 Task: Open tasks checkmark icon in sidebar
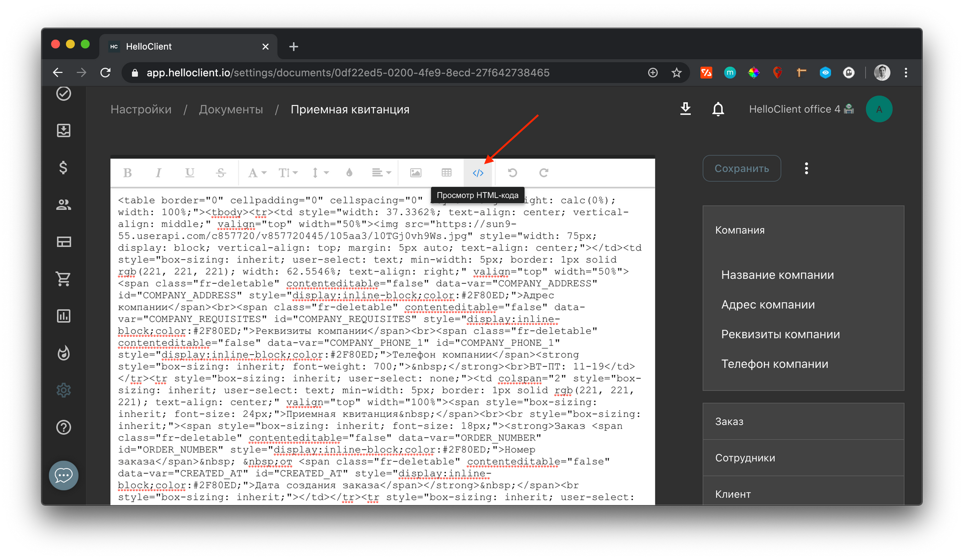tap(64, 93)
